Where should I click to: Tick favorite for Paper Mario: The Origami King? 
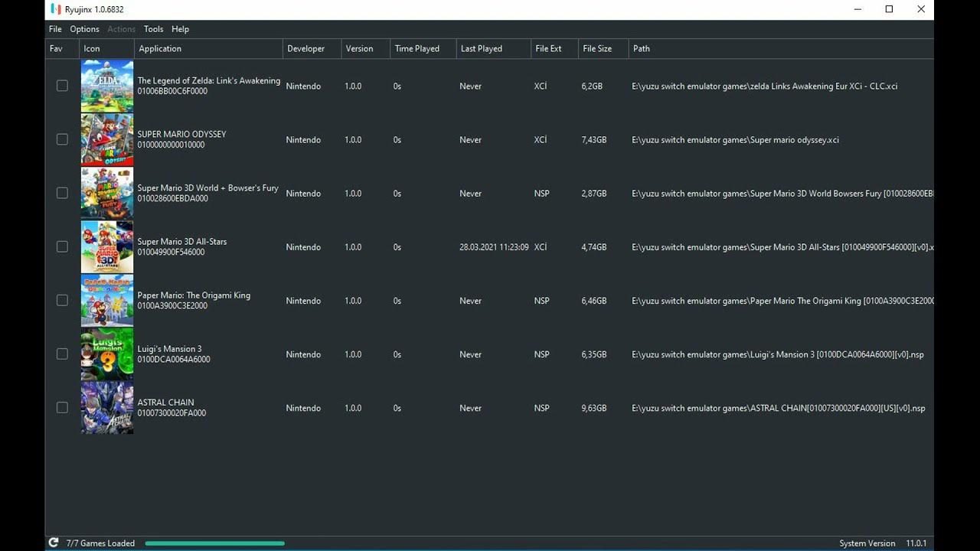[62, 300]
